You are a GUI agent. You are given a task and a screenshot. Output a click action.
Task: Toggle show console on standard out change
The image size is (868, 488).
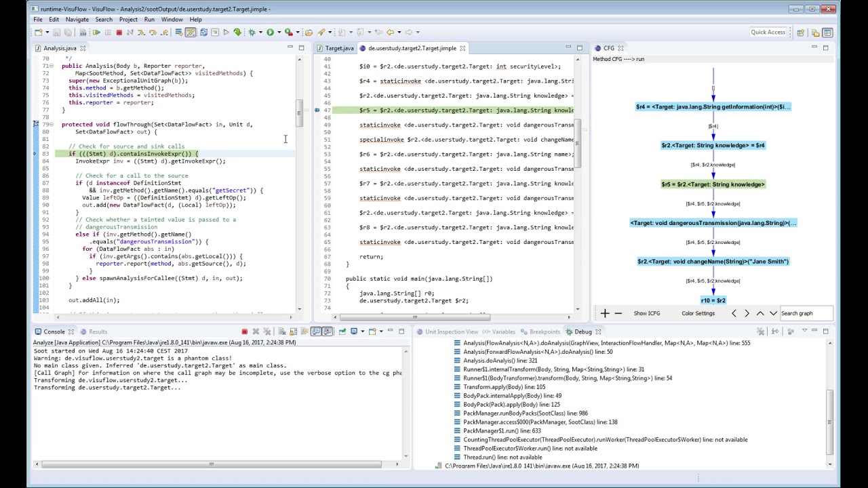tap(315, 331)
